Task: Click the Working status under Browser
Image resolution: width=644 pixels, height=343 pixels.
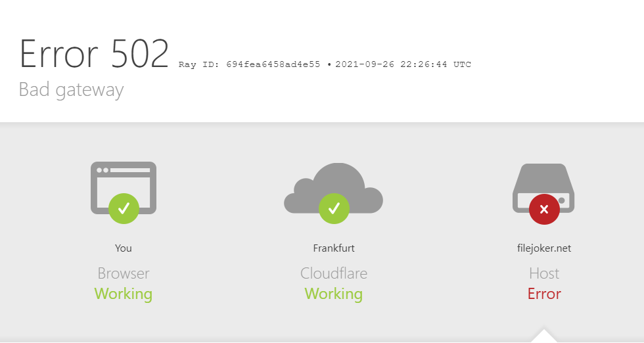Action: [x=124, y=294]
